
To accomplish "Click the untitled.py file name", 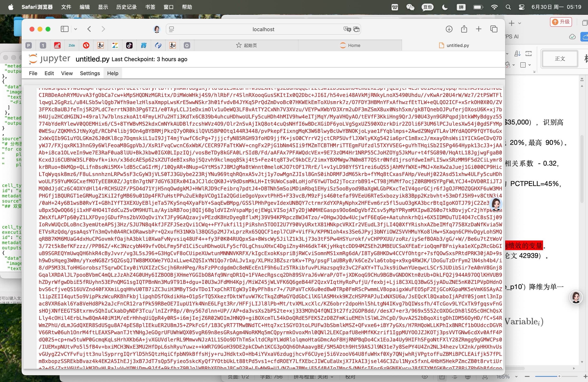I will click(92, 59).
